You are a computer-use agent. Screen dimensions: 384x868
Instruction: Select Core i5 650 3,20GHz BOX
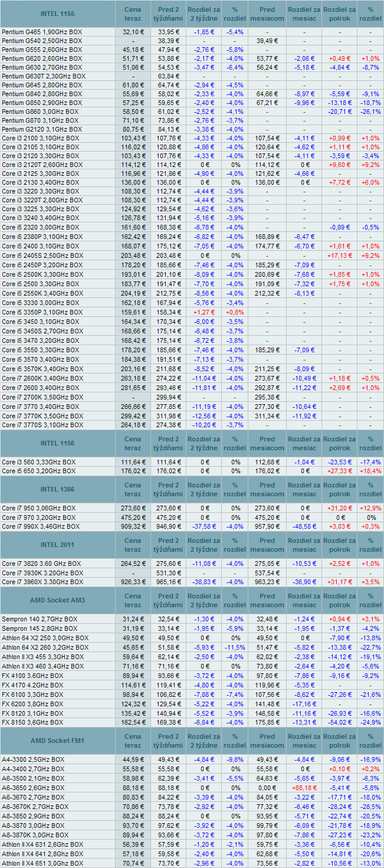39,471
